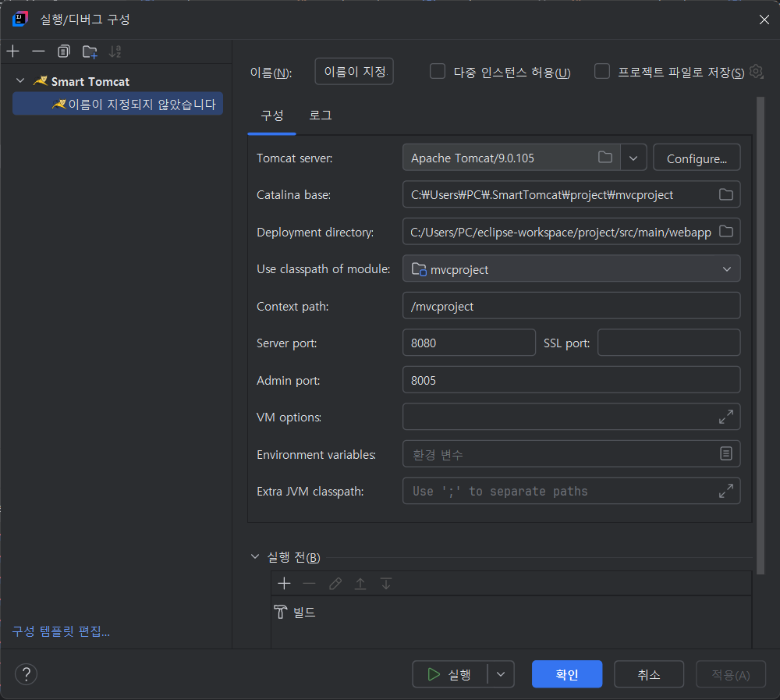This screenshot has width=780, height=700.
Task: Click the Context path field
Action: (571, 305)
